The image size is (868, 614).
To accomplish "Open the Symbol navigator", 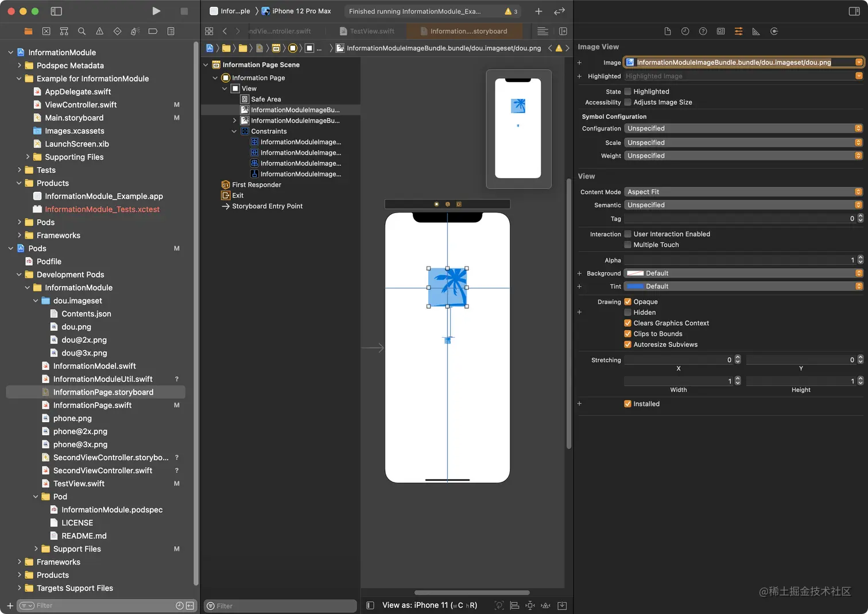I will coord(64,31).
